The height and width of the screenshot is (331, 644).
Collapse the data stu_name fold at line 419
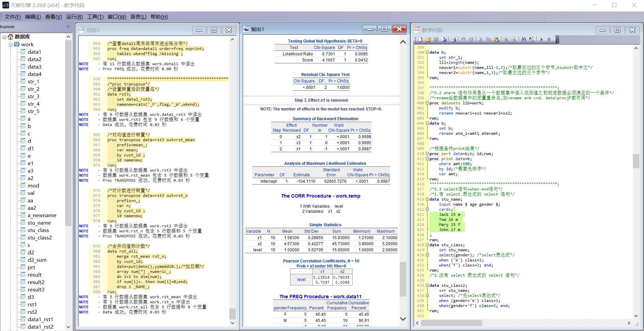click(427, 199)
